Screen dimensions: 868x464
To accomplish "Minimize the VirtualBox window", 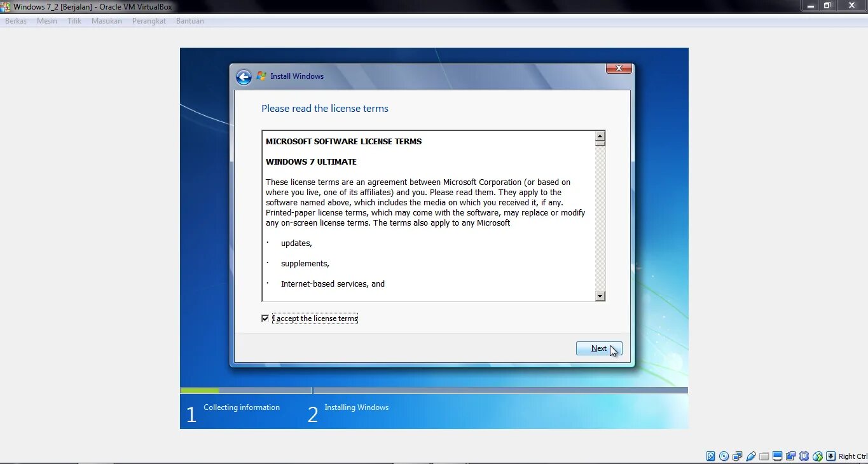I will (809, 6).
